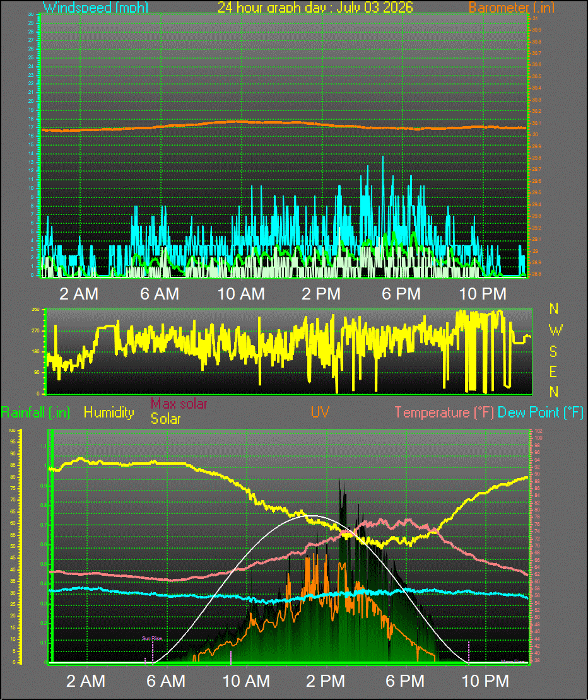Click '6 AM' under the wind speed graph

(x=160, y=294)
